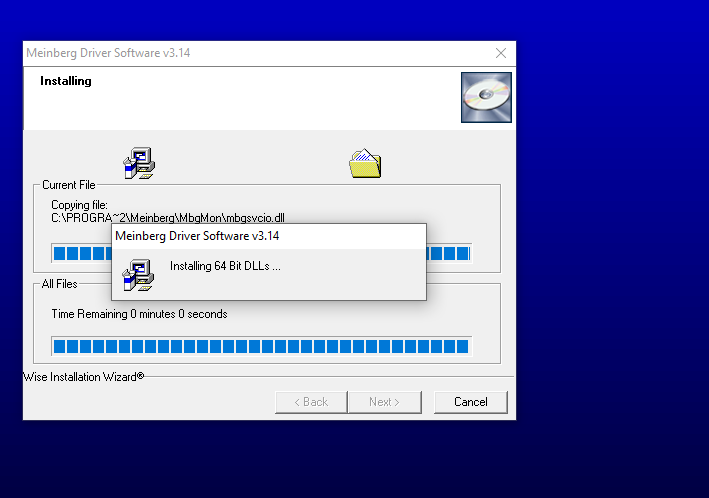
Task: Click the All Files progress bar
Action: pyautogui.click(x=261, y=346)
